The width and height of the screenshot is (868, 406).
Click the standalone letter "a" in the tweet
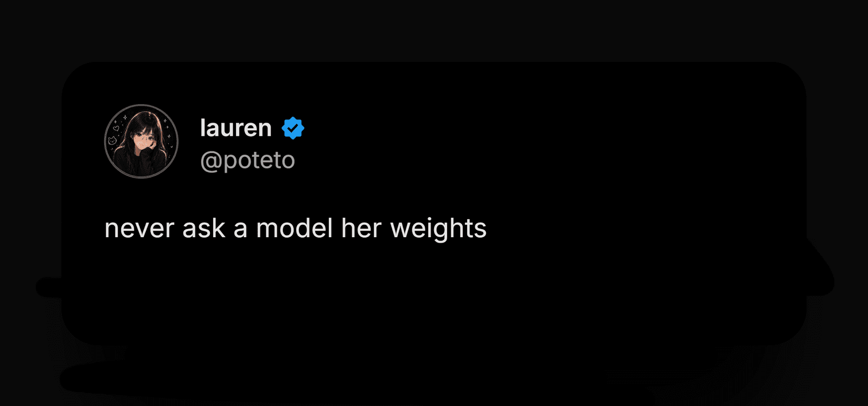click(x=240, y=230)
